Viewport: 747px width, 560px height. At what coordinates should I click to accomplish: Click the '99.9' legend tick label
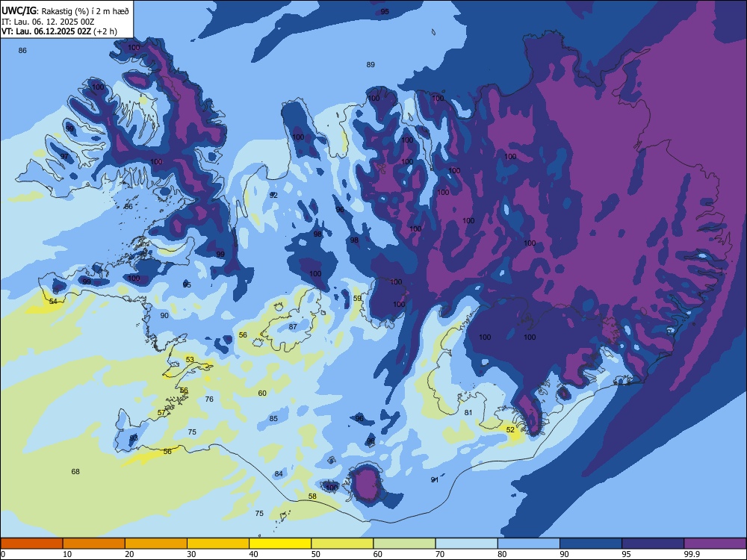tap(691, 554)
